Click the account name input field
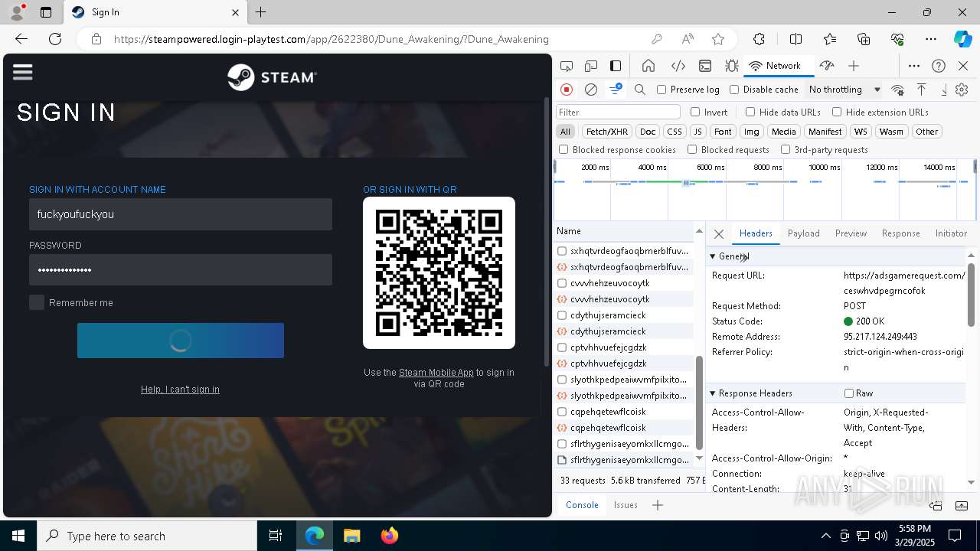Screen dimensions: 980x551 181,214
